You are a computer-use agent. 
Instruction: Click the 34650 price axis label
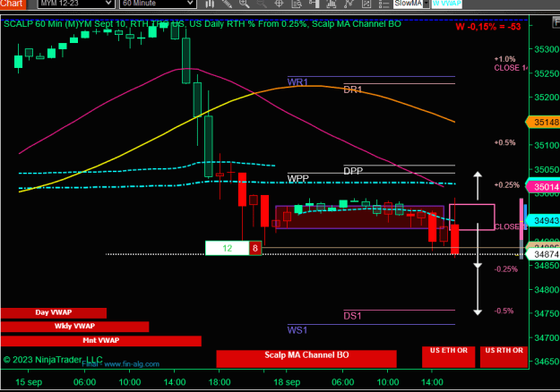pyautogui.click(x=547, y=362)
